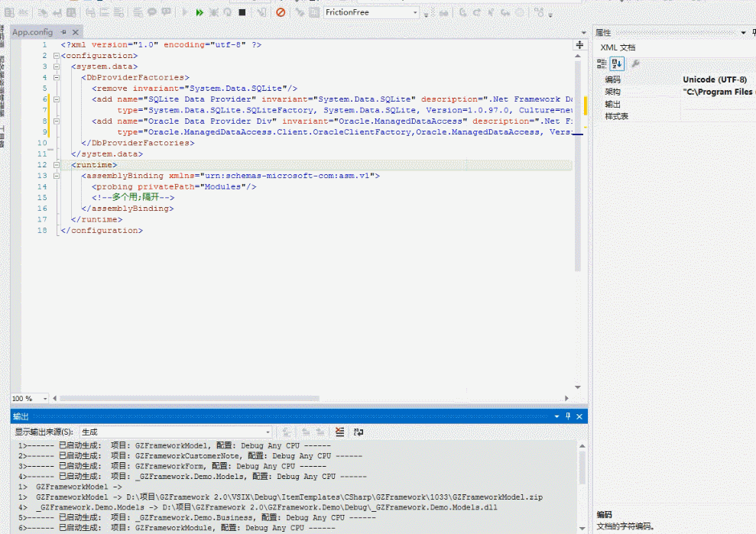The height and width of the screenshot is (534, 756).
Task: Click toolbar overflow arrow after FrictionFree
Action: pos(427,15)
